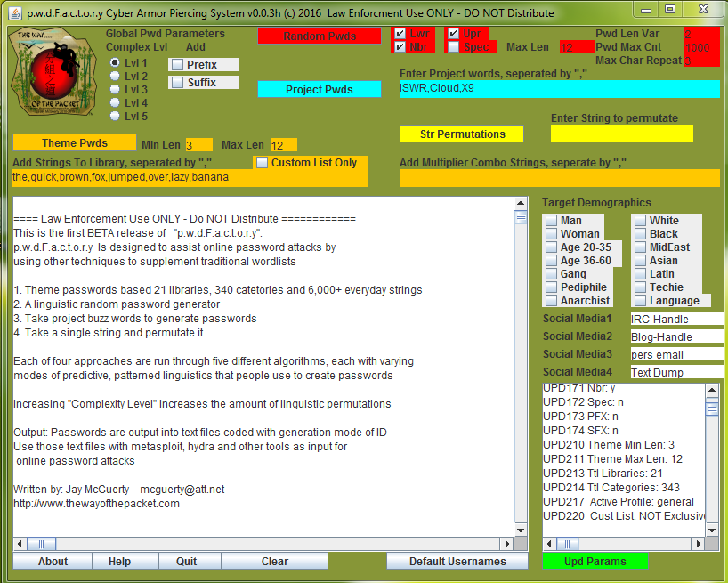Screen dimensions: 728x583
Task: Click the yellow permutate string field
Action: tap(621, 134)
